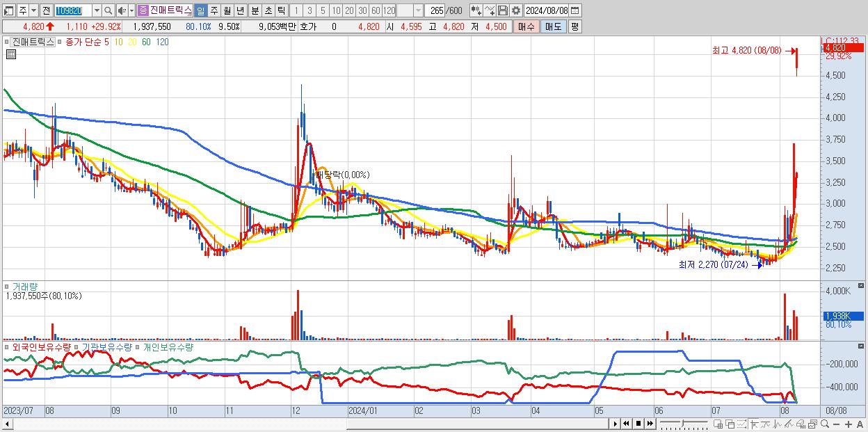Click the wave line analysis icon

(778, 424)
